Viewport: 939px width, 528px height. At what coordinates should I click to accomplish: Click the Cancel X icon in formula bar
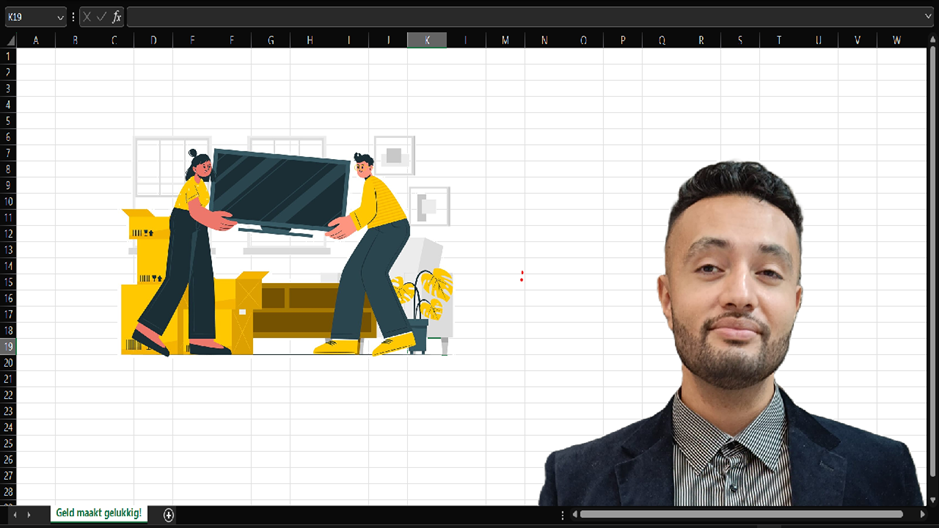point(87,17)
